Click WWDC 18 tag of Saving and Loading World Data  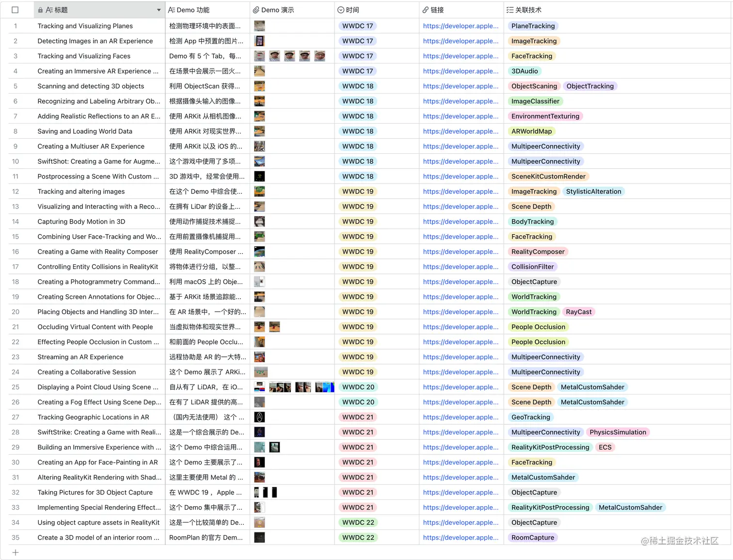[x=358, y=131]
